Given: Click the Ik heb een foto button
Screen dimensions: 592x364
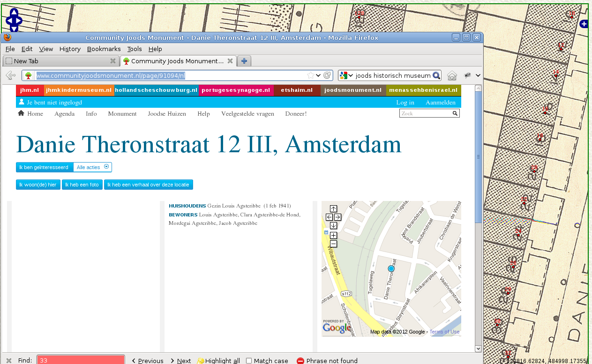Looking at the screenshot, I should [82, 185].
